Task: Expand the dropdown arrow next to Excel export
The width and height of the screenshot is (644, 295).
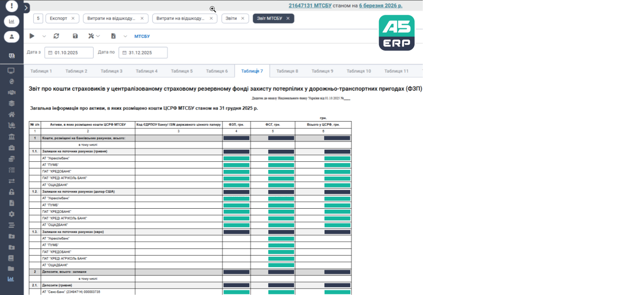Action: [x=125, y=36]
